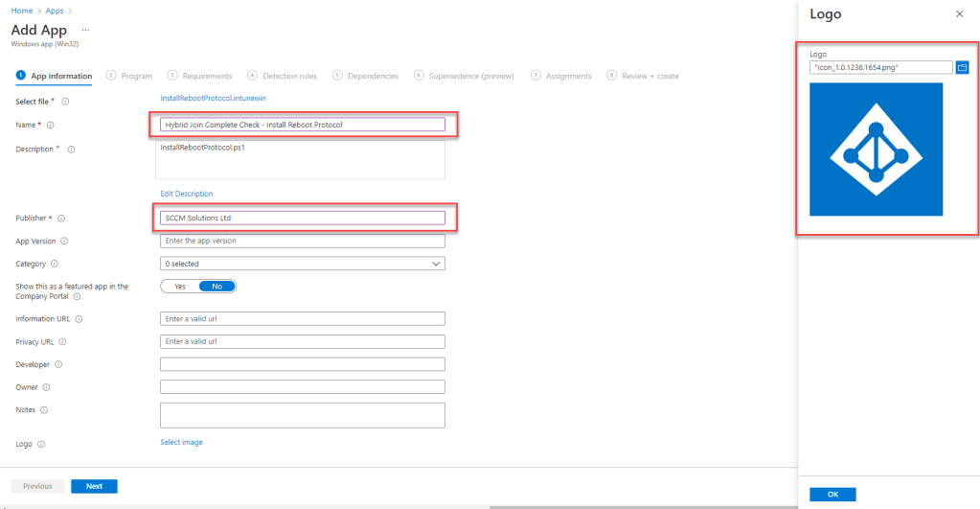Image resolution: width=980 pixels, height=509 pixels.
Task: Click info icon beside Privacy URL
Action: 63,342
